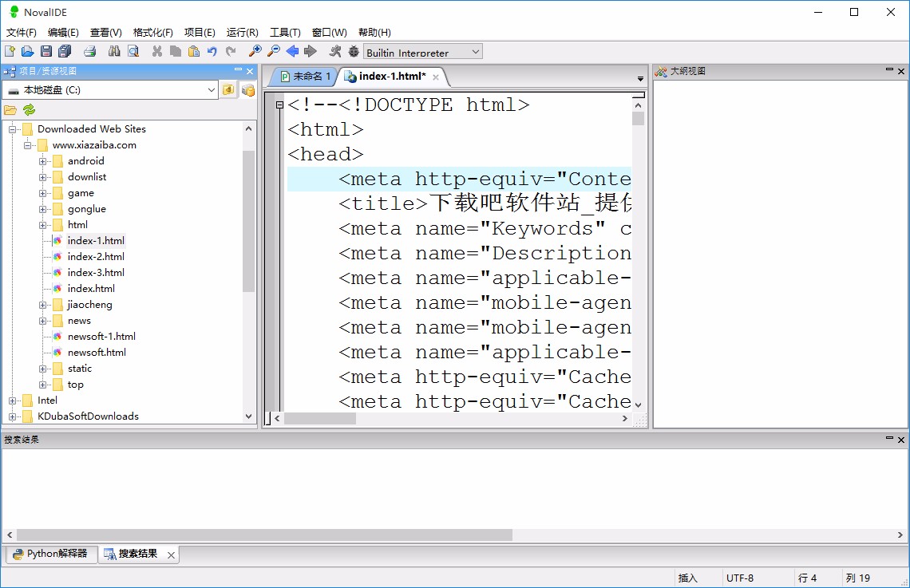This screenshot has height=588, width=910.
Task: Open the 窗口(W) menu
Action: (329, 33)
